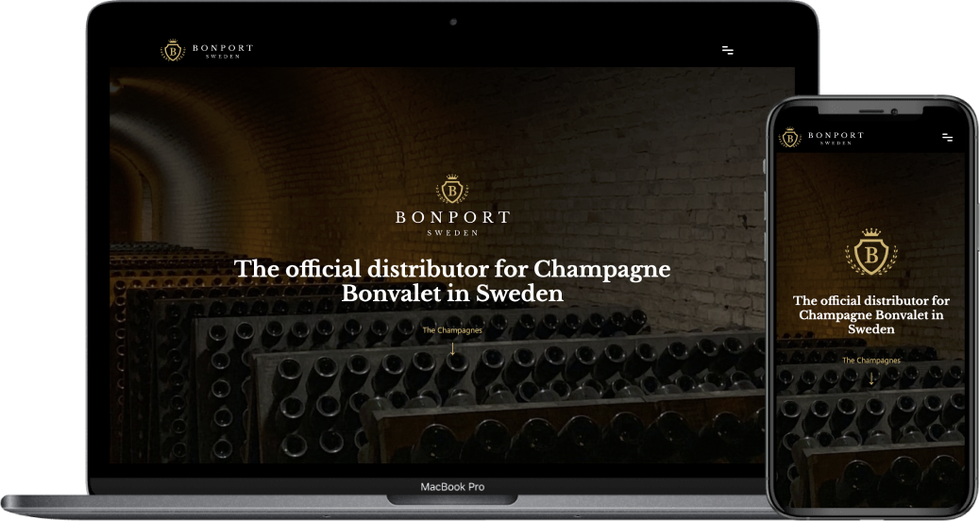Click the laptop headline about Champagne Bonvalet

452,280
